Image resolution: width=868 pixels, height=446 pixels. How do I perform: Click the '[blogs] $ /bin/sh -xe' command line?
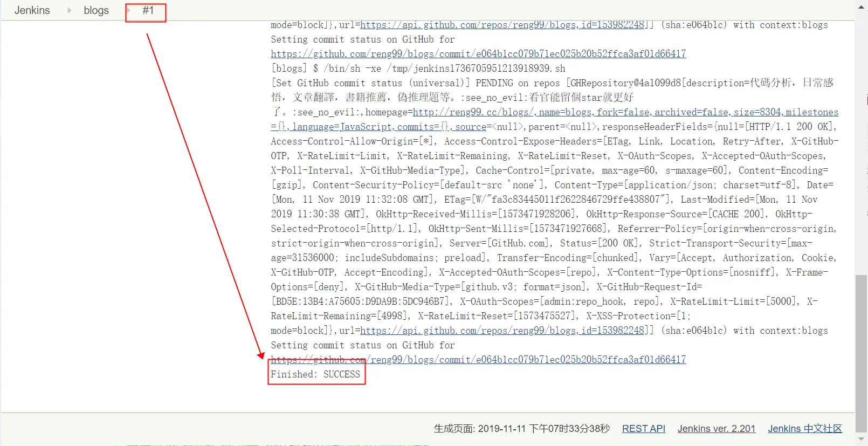(x=418, y=68)
